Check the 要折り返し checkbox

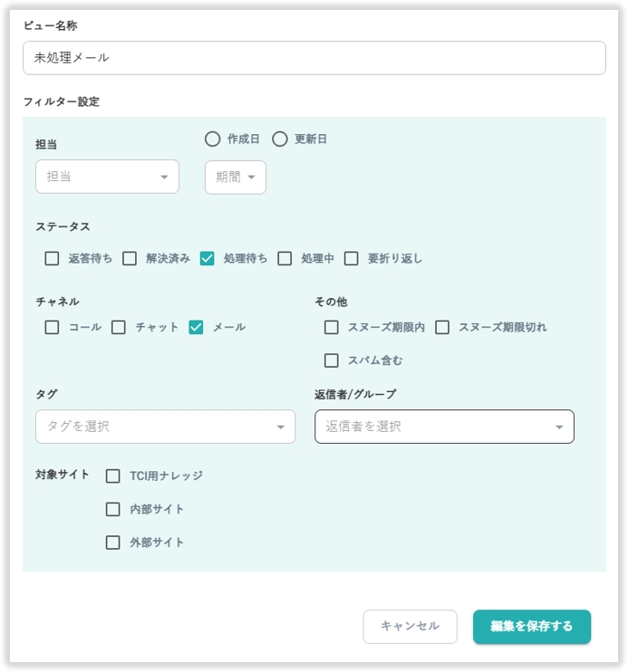[352, 258]
